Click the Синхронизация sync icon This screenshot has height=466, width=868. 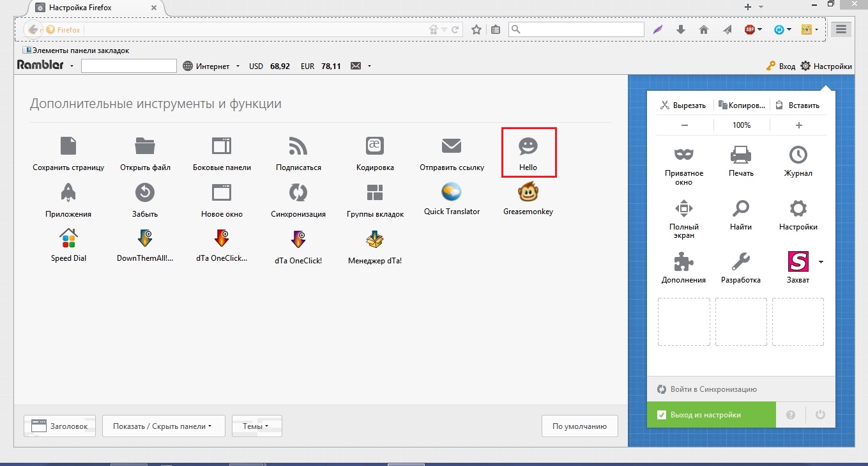(x=298, y=192)
